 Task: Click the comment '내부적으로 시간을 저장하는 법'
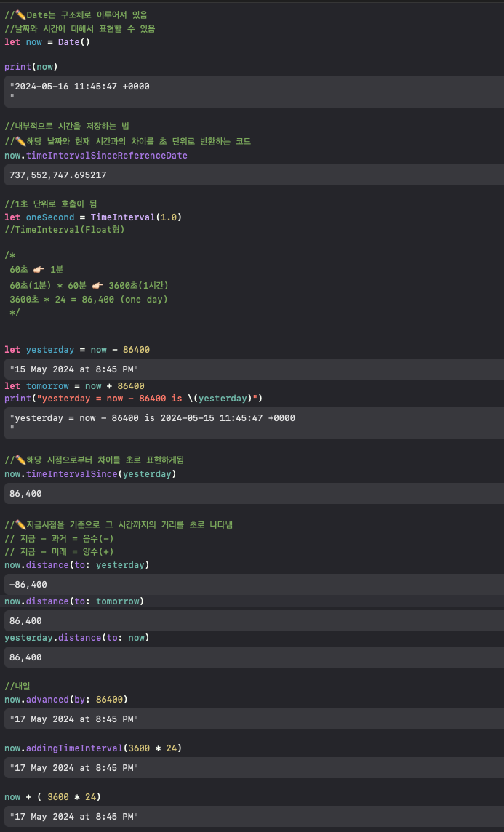(67, 127)
